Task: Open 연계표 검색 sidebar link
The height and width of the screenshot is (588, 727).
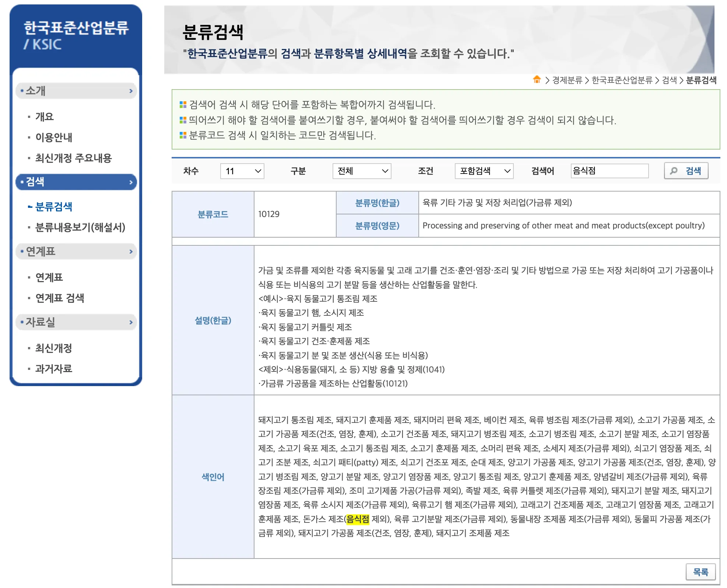Action: (60, 298)
